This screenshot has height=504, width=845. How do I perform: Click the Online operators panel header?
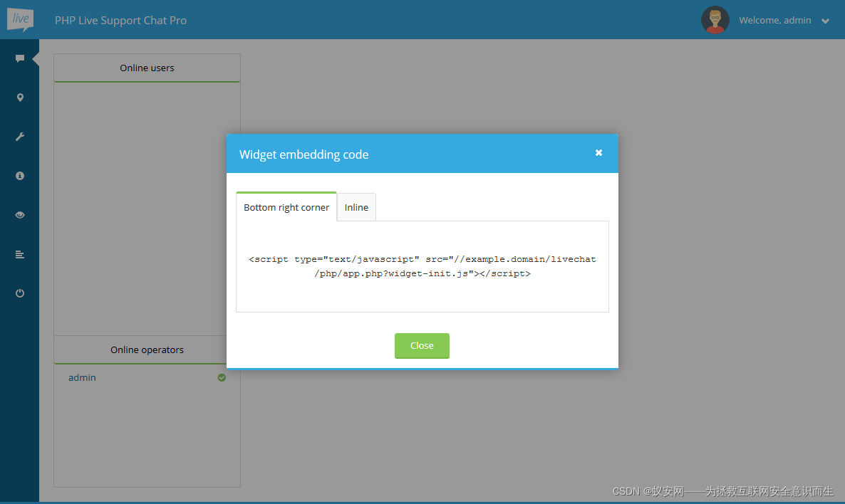point(147,350)
